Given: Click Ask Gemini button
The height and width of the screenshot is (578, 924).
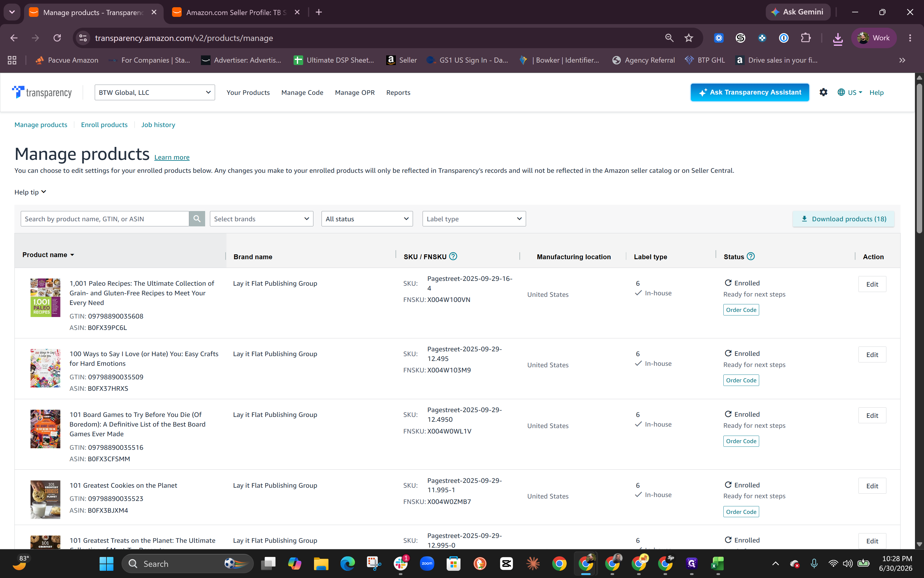Looking at the screenshot, I should [798, 12].
